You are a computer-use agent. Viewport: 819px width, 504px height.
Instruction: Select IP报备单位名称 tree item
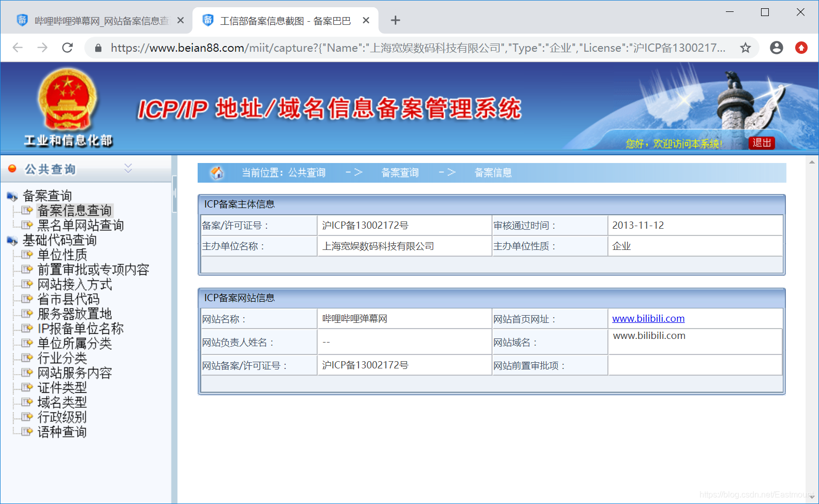[81, 329]
